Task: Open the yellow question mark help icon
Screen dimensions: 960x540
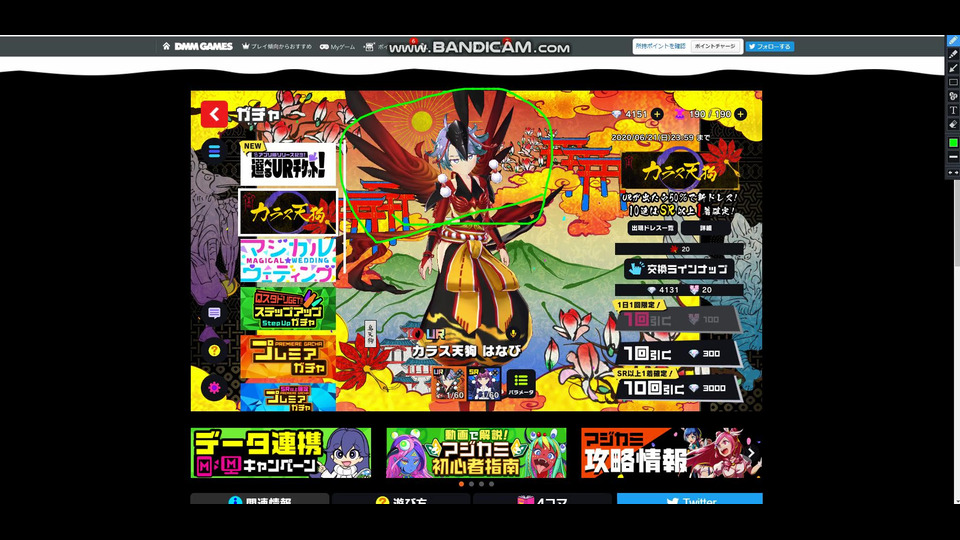Action: pyautogui.click(x=214, y=350)
